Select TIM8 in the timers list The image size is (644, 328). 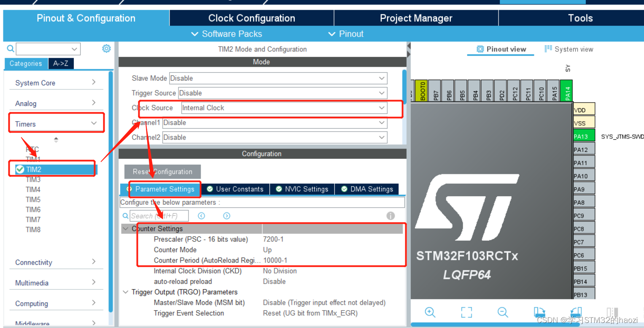pos(33,230)
